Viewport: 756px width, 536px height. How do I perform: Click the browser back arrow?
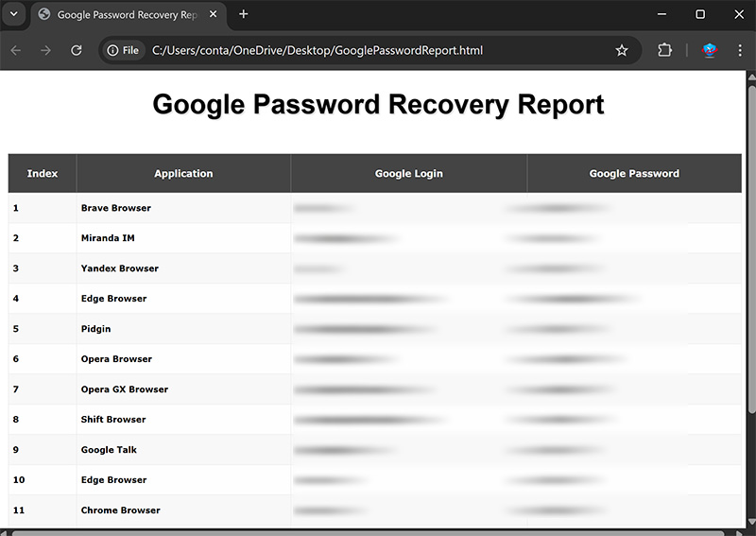15,50
